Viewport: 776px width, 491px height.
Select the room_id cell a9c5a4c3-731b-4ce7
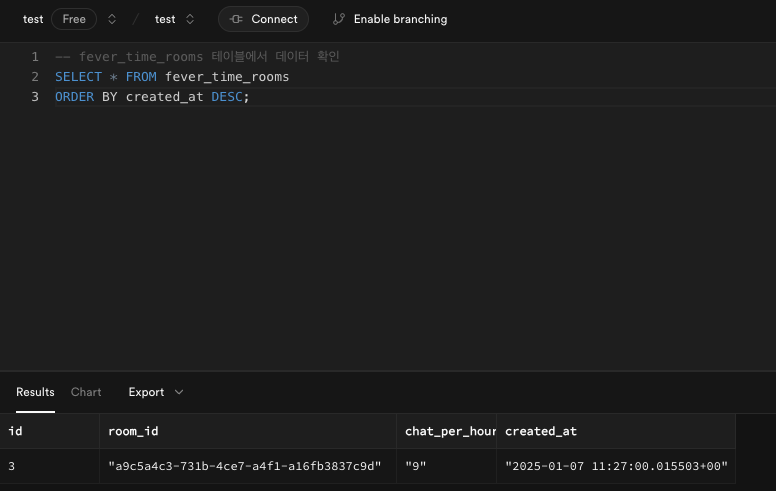click(248, 466)
